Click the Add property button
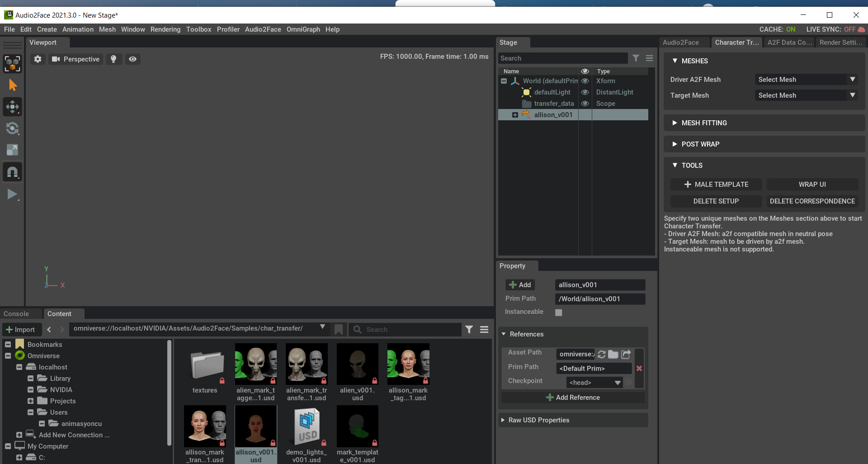868x464 pixels. [x=520, y=285]
